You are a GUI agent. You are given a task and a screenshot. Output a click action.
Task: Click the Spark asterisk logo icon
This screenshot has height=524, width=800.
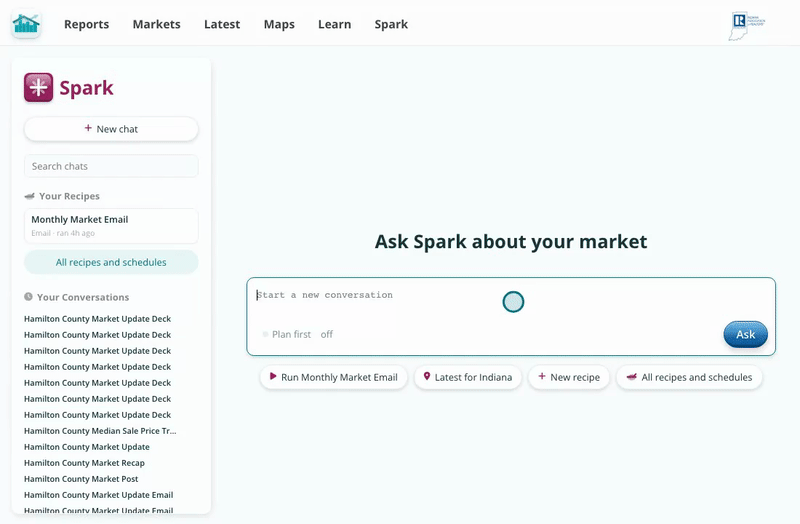coord(38,87)
